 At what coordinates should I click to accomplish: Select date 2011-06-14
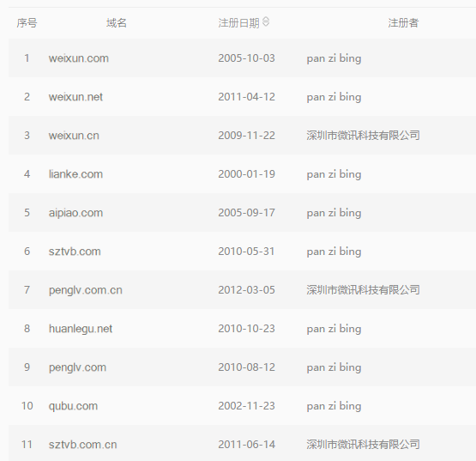point(246,445)
